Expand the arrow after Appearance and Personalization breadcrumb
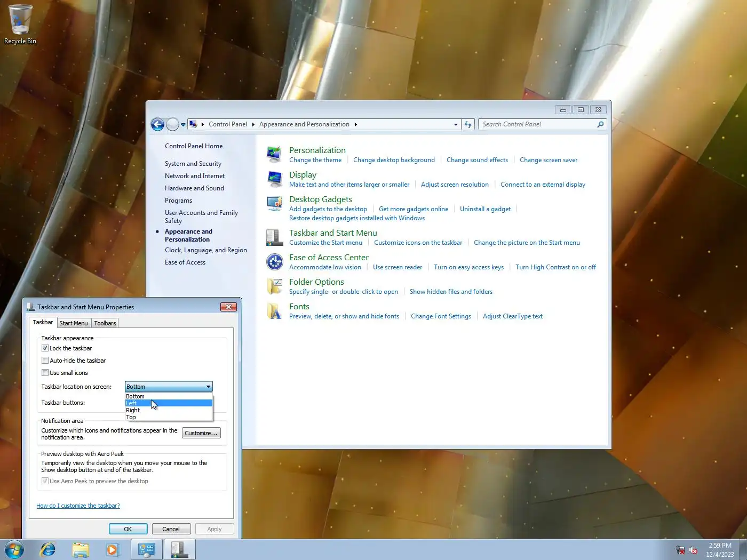The image size is (747, 560). (355, 124)
